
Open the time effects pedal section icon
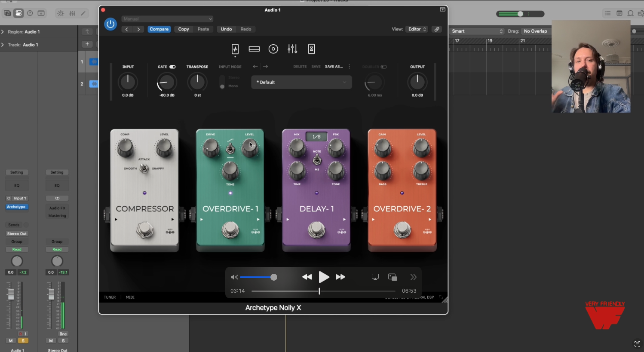(312, 49)
